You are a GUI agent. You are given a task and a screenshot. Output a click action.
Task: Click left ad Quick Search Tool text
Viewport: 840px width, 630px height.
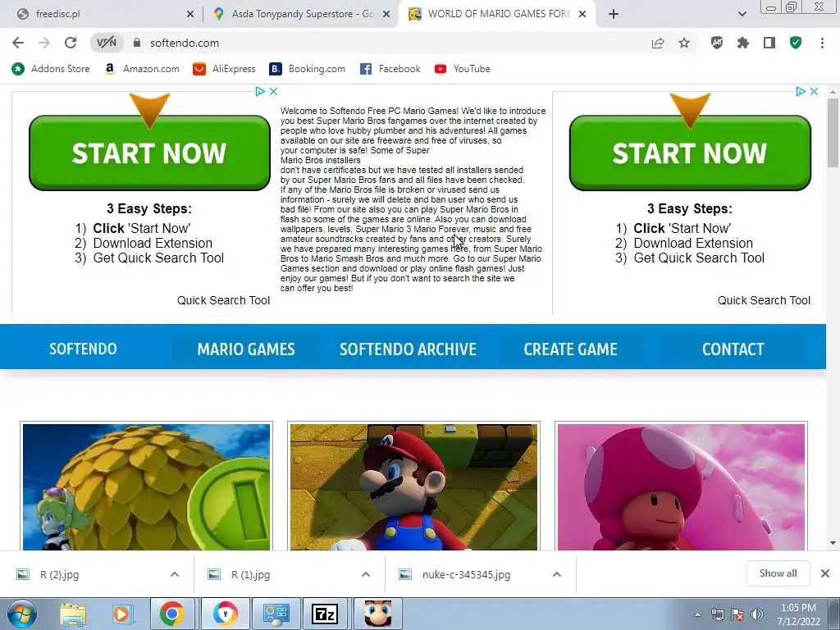[x=223, y=300]
